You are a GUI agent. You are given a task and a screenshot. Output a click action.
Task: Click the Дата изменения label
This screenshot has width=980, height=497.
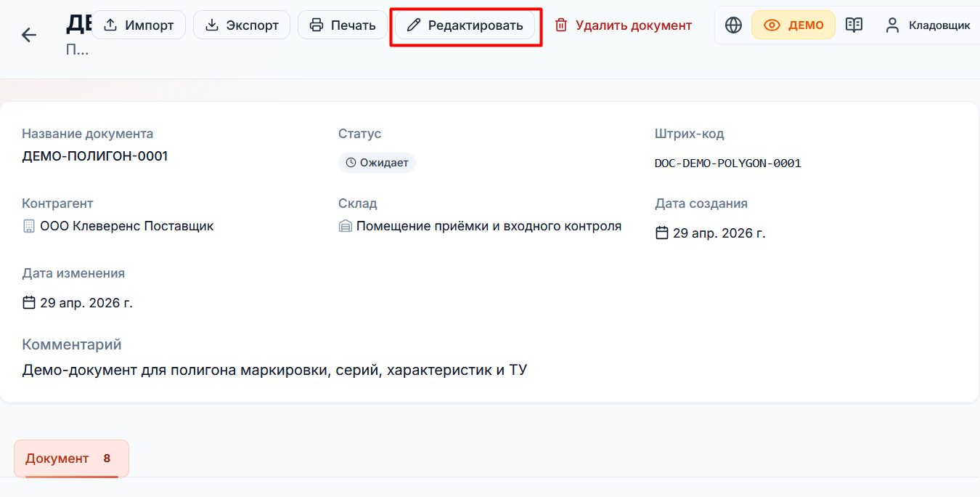73,273
